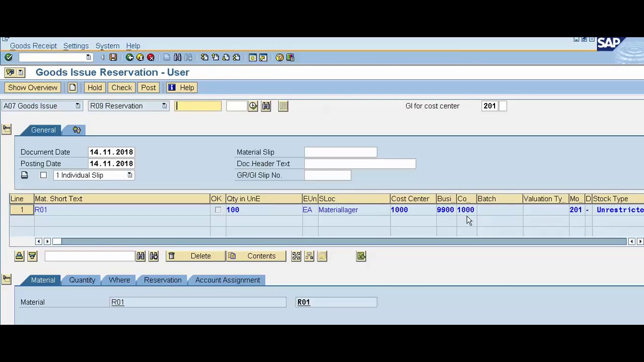This screenshot has height=362, width=644.
Task: Open the command field history dropdown
Action: point(89,57)
